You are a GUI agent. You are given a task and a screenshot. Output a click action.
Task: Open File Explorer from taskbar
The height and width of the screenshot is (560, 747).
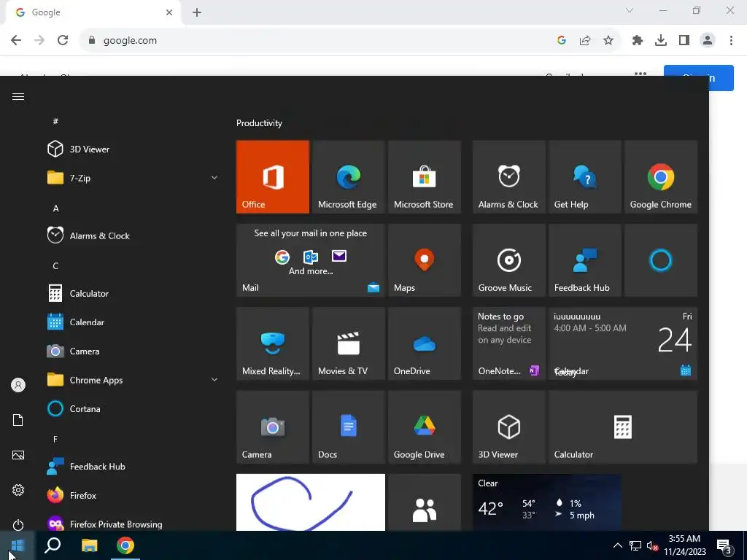click(89, 545)
